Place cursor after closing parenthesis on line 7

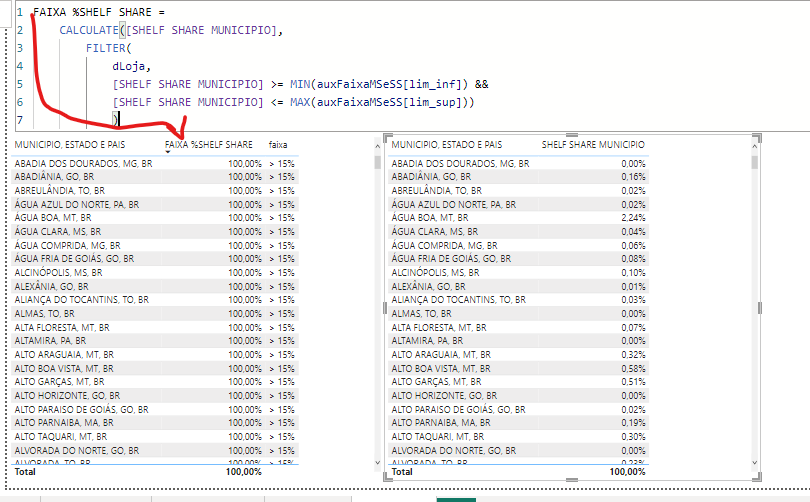coord(120,119)
